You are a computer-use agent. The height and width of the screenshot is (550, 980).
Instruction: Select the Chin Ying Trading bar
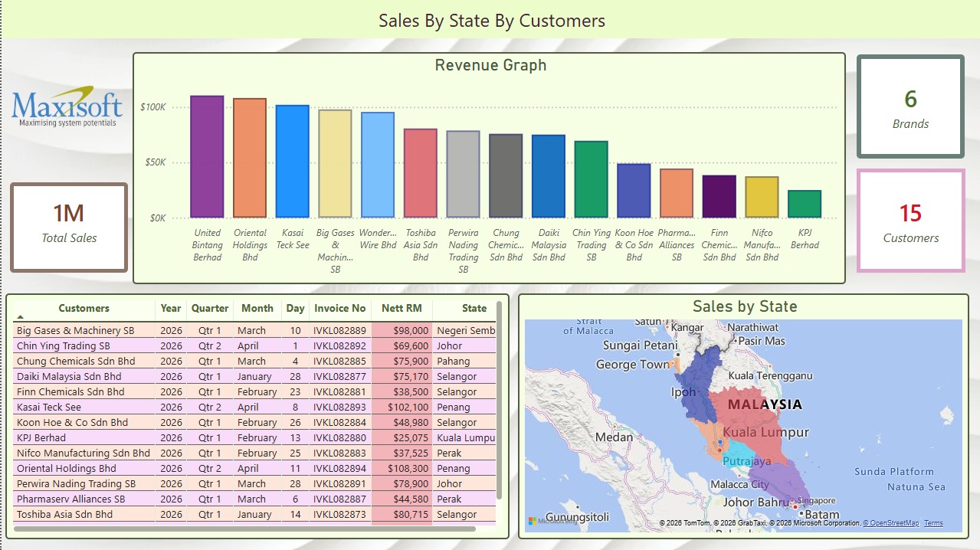[591, 179]
